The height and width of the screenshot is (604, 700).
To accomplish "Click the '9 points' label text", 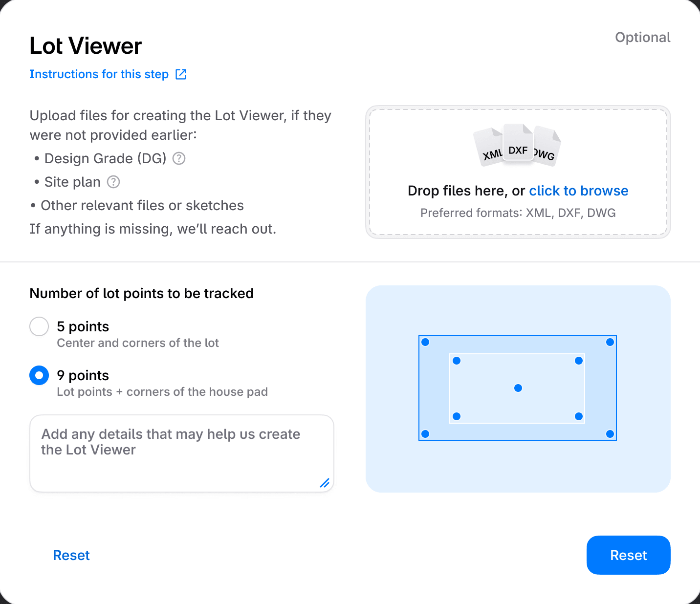I will (83, 375).
